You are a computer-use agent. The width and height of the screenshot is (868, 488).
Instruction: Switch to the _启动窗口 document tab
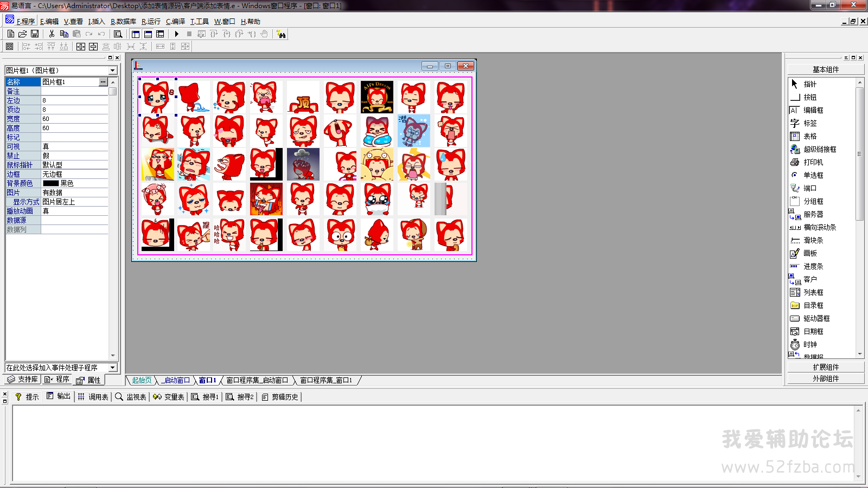[x=176, y=380]
